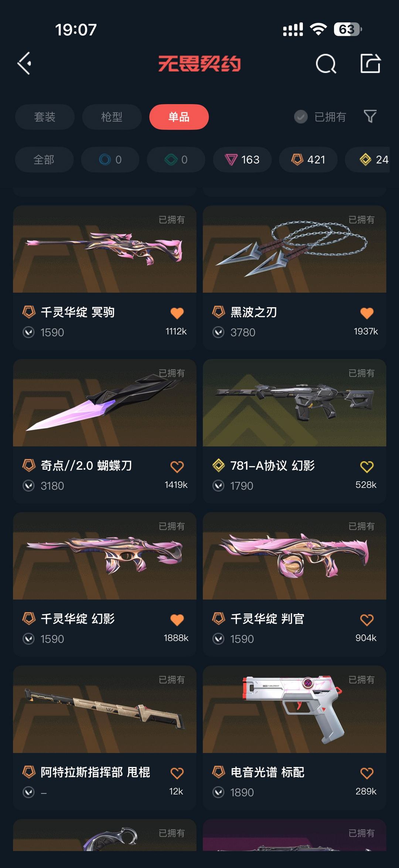Open 阿特拉斯指挥部 甩棍 item card

(105, 737)
